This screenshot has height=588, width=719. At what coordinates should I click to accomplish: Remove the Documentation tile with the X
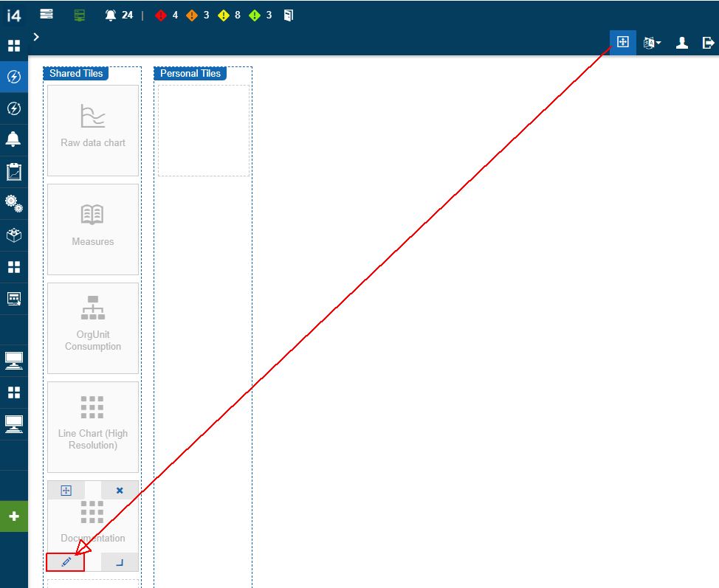(x=120, y=491)
